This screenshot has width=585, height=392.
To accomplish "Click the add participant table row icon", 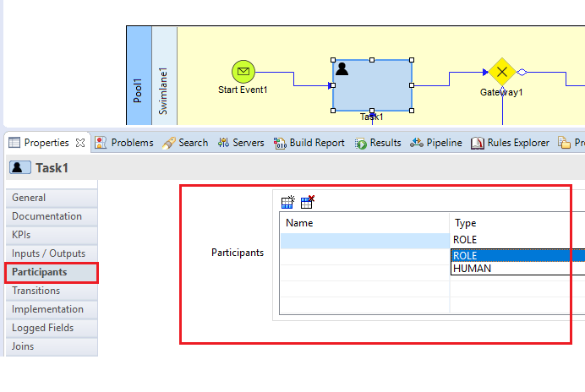I will [x=287, y=202].
